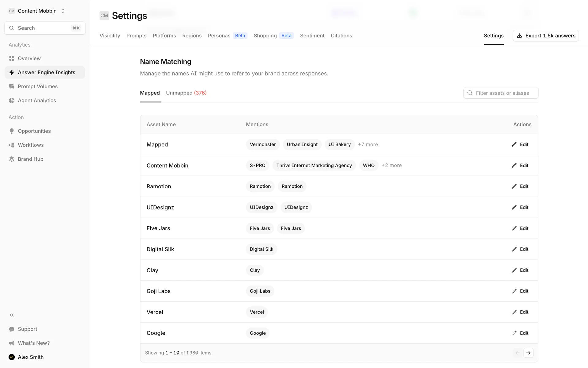Open Overview from the sidebar
This screenshot has width=588, height=368.
[x=29, y=58]
